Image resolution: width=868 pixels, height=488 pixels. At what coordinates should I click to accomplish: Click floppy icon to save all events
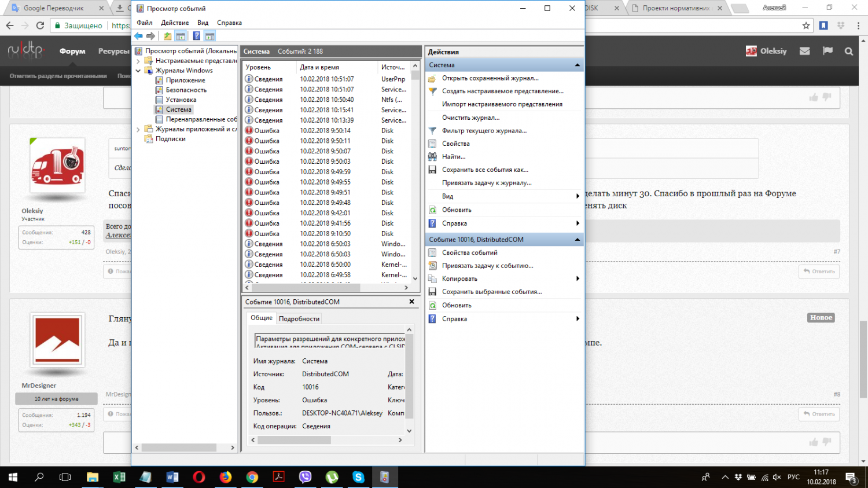(x=432, y=170)
